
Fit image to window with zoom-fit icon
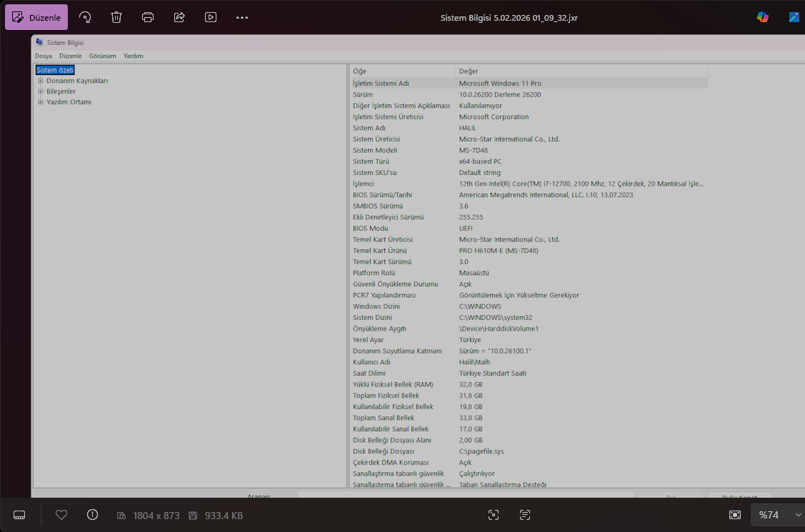tap(735, 515)
